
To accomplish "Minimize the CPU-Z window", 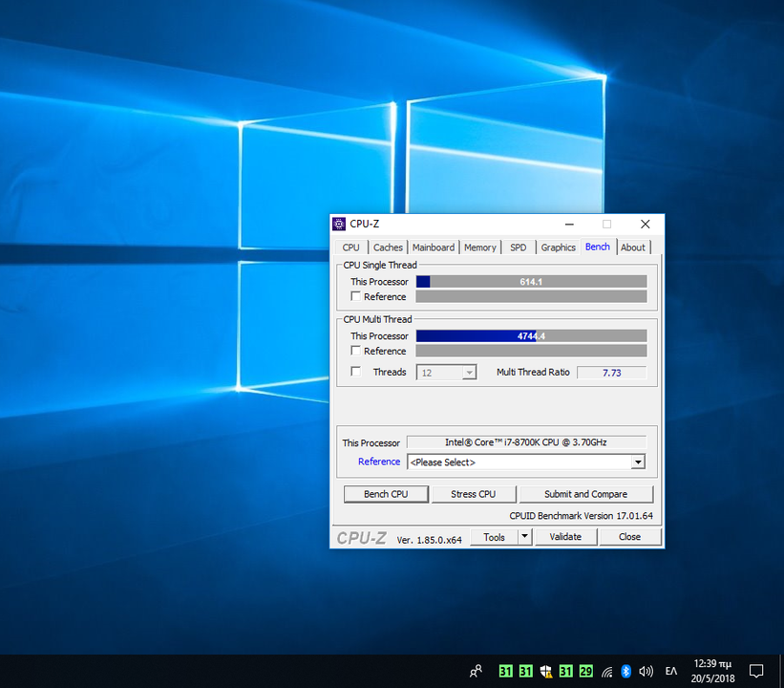I will coord(569,225).
